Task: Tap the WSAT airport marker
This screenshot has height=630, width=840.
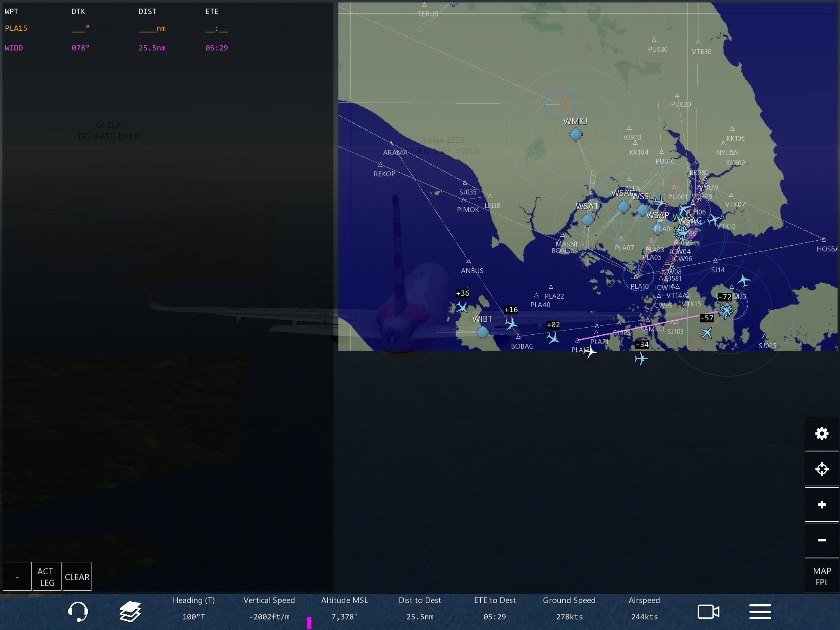Action: tap(587, 219)
